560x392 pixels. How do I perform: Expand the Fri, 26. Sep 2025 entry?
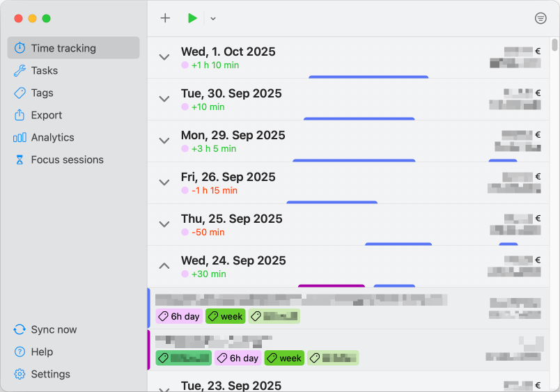[x=164, y=182]
